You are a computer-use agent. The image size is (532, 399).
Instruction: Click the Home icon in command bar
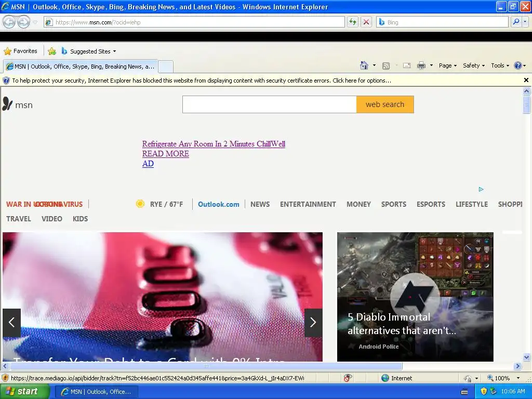pos(364,65)
